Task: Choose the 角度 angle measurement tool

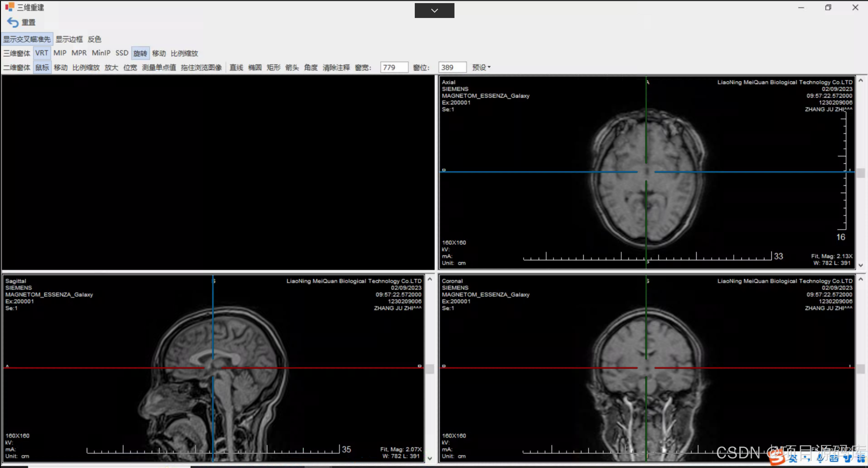Action: point(310,67)
